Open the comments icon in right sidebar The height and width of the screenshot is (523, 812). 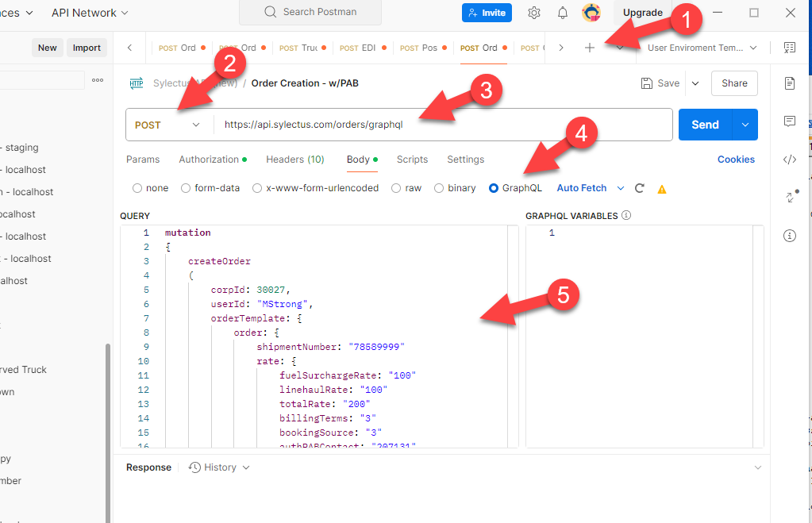click(x=789, y=121)
